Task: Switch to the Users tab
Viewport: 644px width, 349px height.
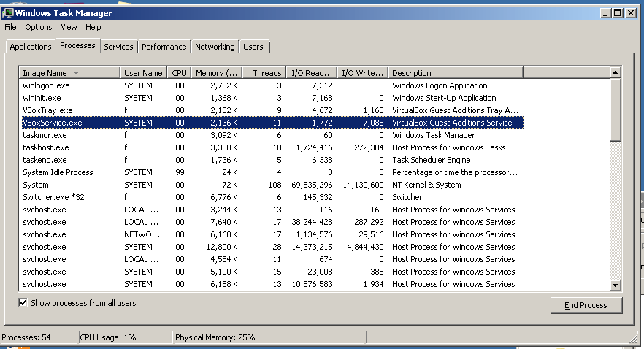Action: [x=253, y=47]
